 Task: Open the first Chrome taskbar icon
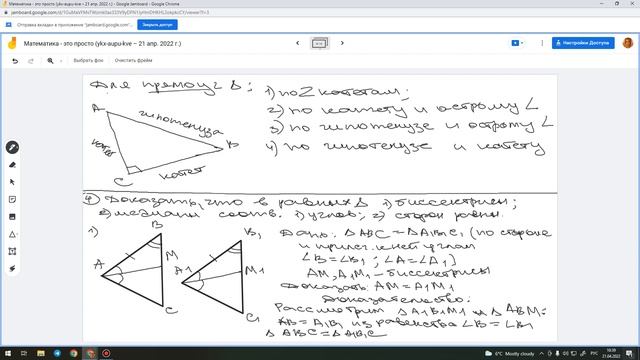(74, 353)
